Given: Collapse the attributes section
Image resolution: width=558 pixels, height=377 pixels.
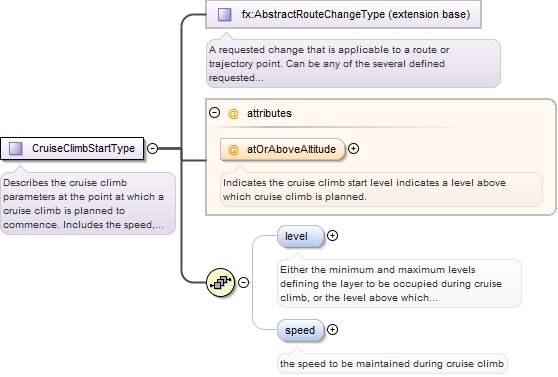Looking at the screenshot, I should (214, 113).
